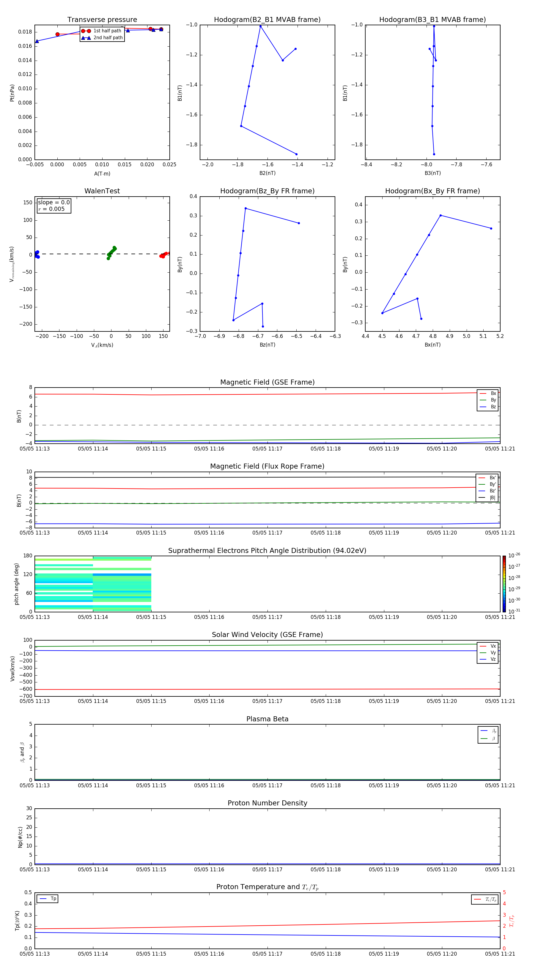Click the 'Hodogram(Bz_By FR frame)' title
This screenshot has width=535, height=980.
(267, 191)
